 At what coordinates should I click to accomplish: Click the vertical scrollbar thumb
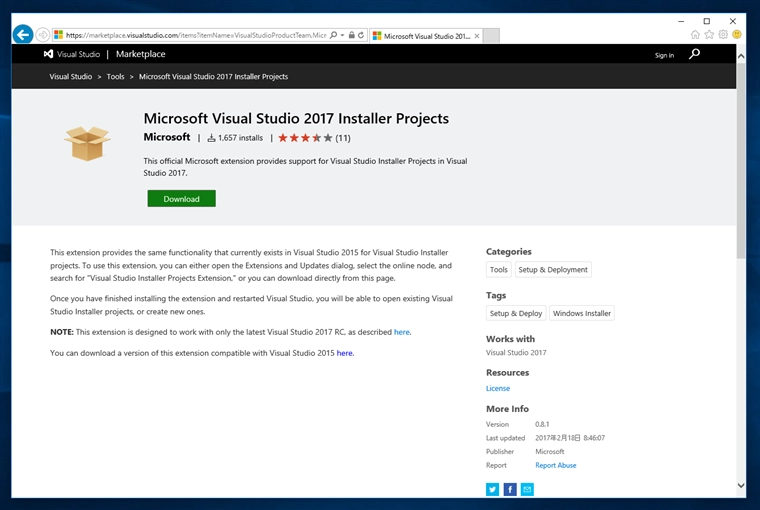741,161
